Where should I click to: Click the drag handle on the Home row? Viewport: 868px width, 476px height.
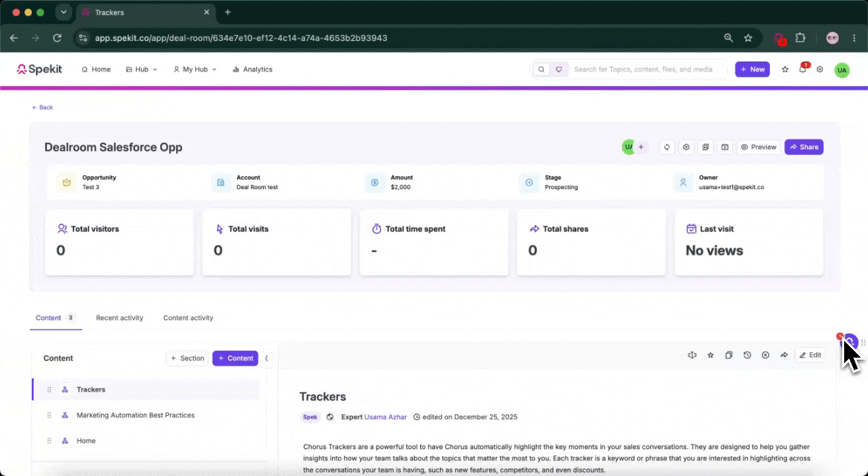[49, 441]
